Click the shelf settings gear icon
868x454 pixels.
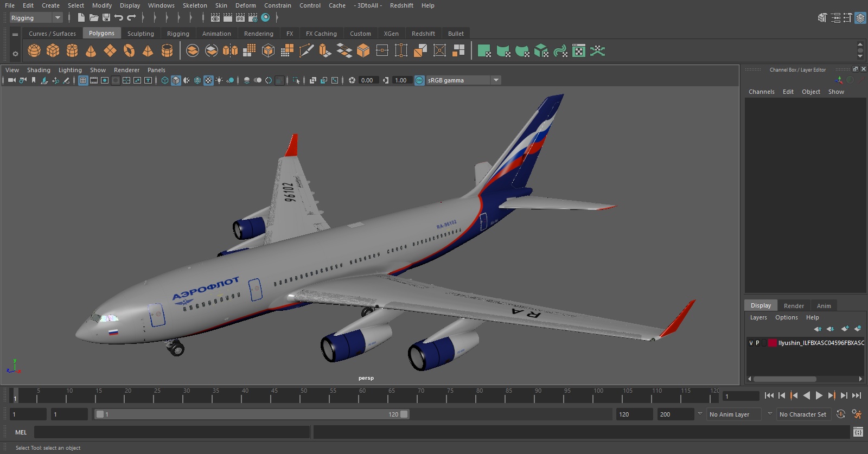point(15,54)
